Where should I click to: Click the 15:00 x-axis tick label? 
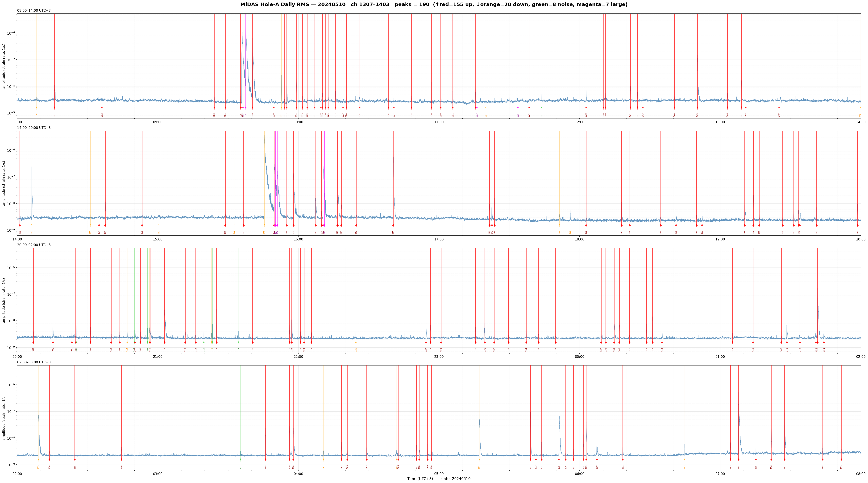point(158,239)
